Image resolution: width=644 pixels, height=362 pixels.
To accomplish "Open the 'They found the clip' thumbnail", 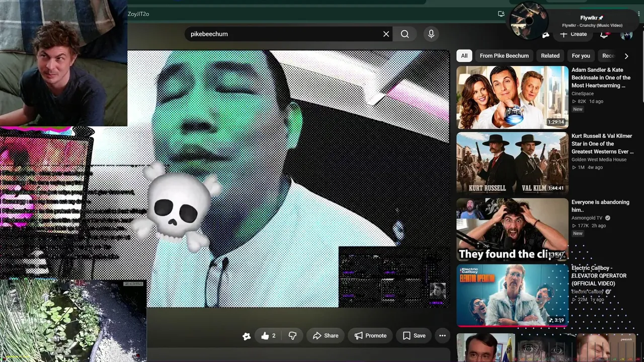I will tap(512, 229).
